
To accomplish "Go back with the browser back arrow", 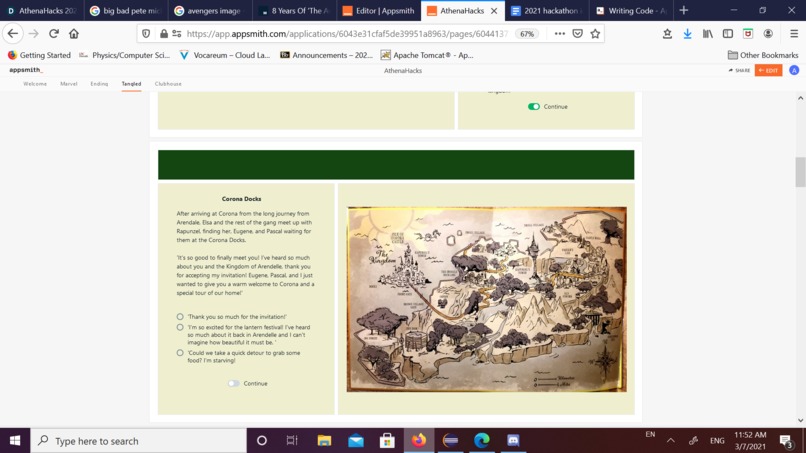I will 13,34.
